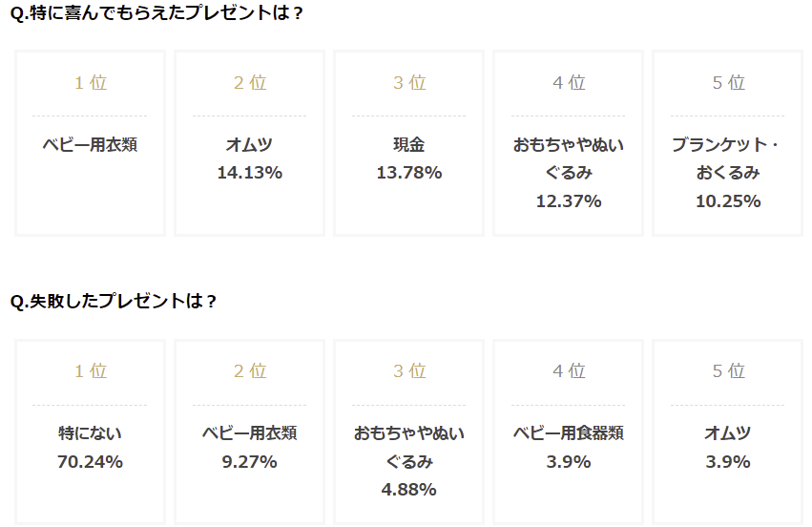Image resolution: width=812 pixels, height=527 pixels.
Task: Click the 5位 label above ブランケット・おくるみ
Action: (x=728, y=83)
